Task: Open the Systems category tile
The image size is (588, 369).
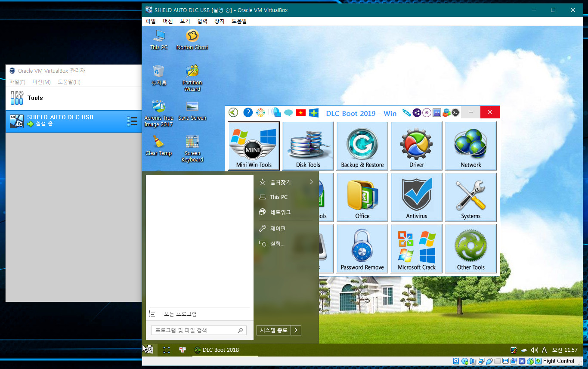Action: point(470,197)
